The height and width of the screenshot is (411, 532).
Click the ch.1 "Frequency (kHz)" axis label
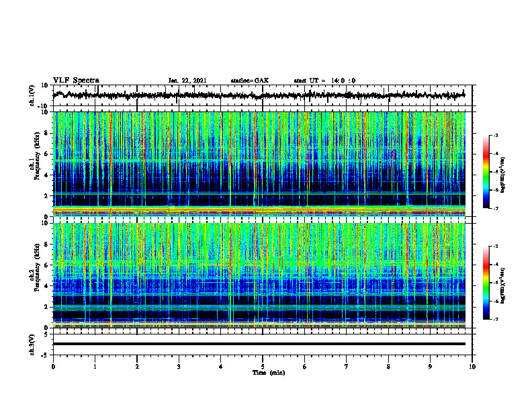(x=38, y=155)
